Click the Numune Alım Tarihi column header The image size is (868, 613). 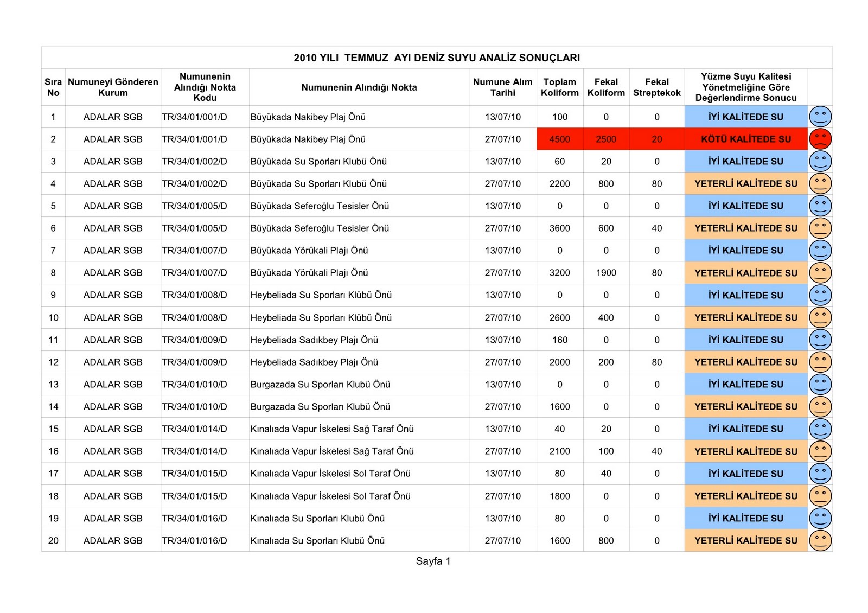[x=502, y=87]
